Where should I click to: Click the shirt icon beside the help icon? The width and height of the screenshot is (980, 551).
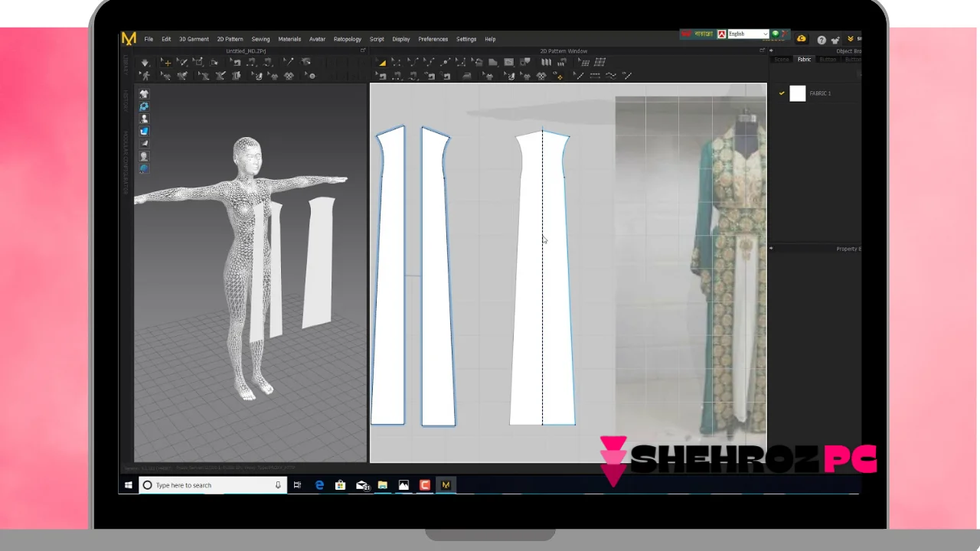pos(835,40)
